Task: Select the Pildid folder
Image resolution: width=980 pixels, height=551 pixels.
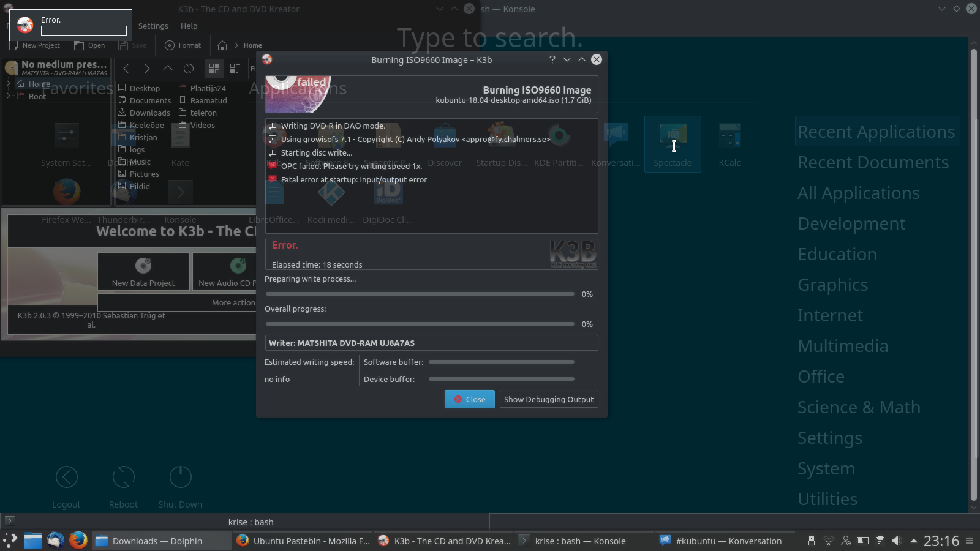Action: [x=134, y=186]
